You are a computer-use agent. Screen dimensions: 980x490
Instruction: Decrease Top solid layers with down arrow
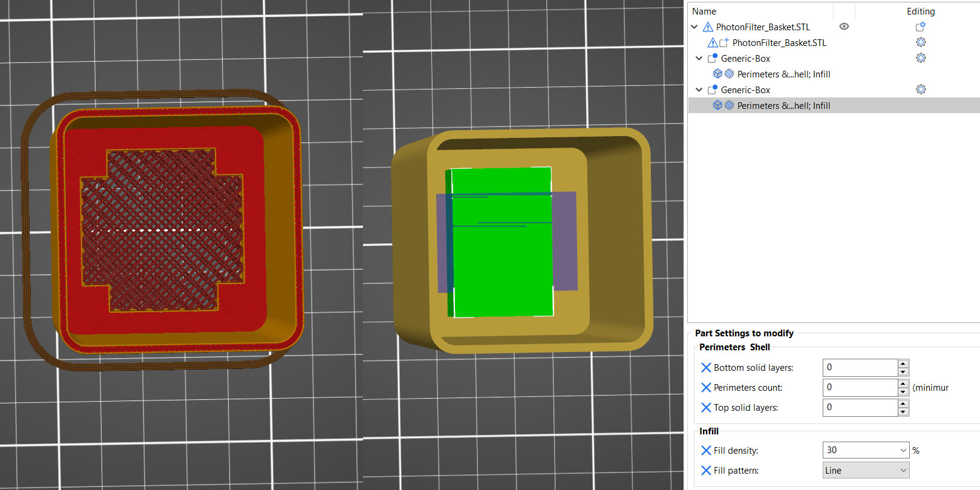tap(903, 412)
